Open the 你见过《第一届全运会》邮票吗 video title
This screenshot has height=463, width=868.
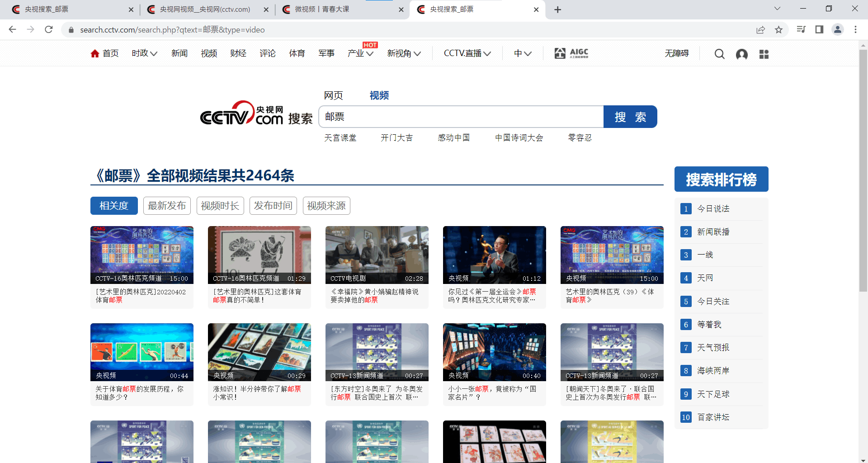click(x=492, y=296)
